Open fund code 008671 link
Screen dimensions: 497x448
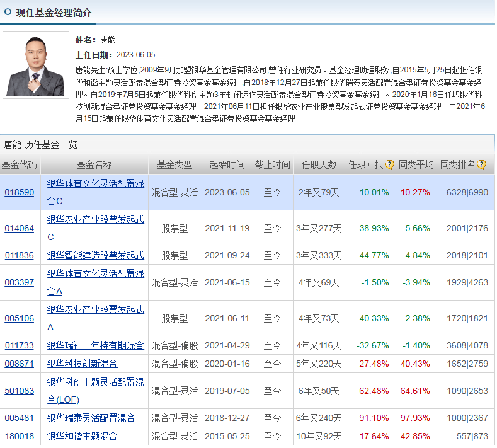(x=20, y=364)
